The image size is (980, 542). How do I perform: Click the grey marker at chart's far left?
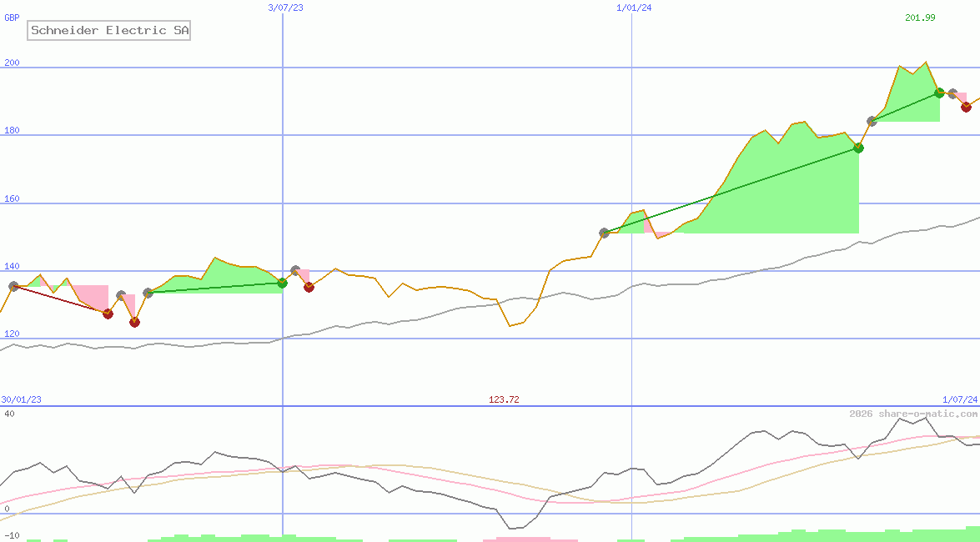coord(13,286)
